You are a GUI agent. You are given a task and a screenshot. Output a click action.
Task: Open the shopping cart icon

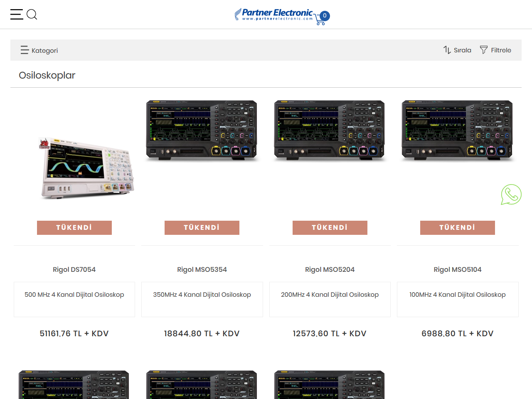[x=320, y=20]
